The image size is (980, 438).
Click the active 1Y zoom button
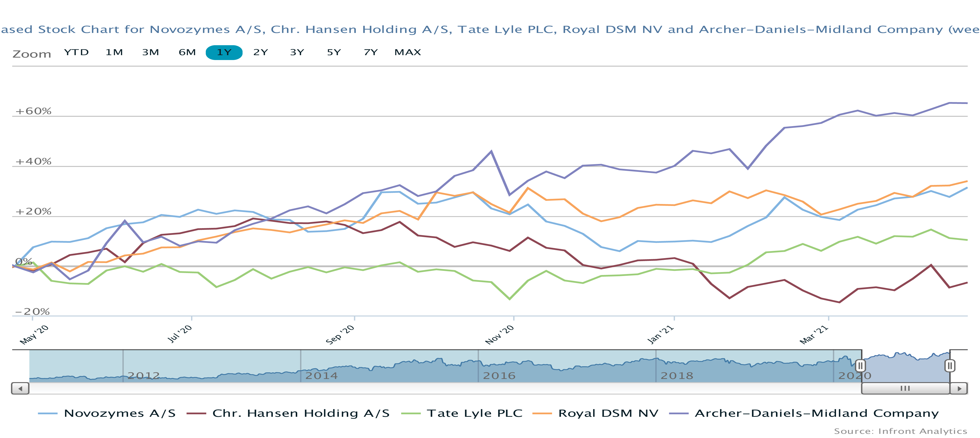(x=224, y=52)
